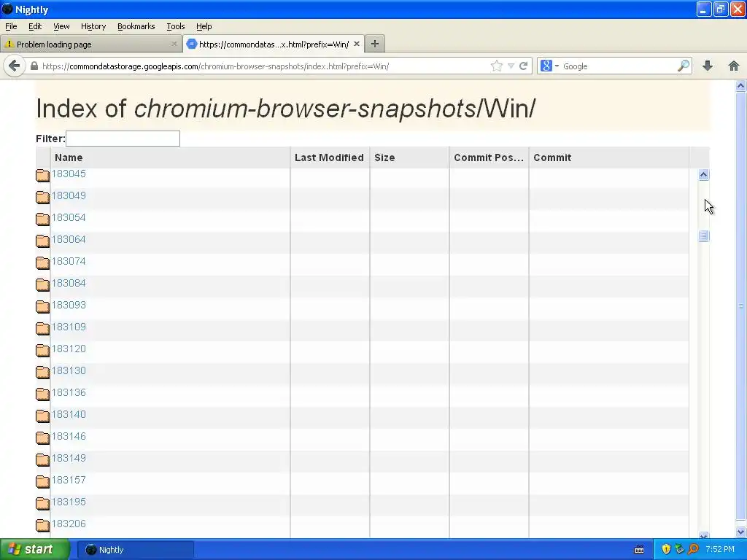Click the folder icon beside 183157

pos(42,482)
